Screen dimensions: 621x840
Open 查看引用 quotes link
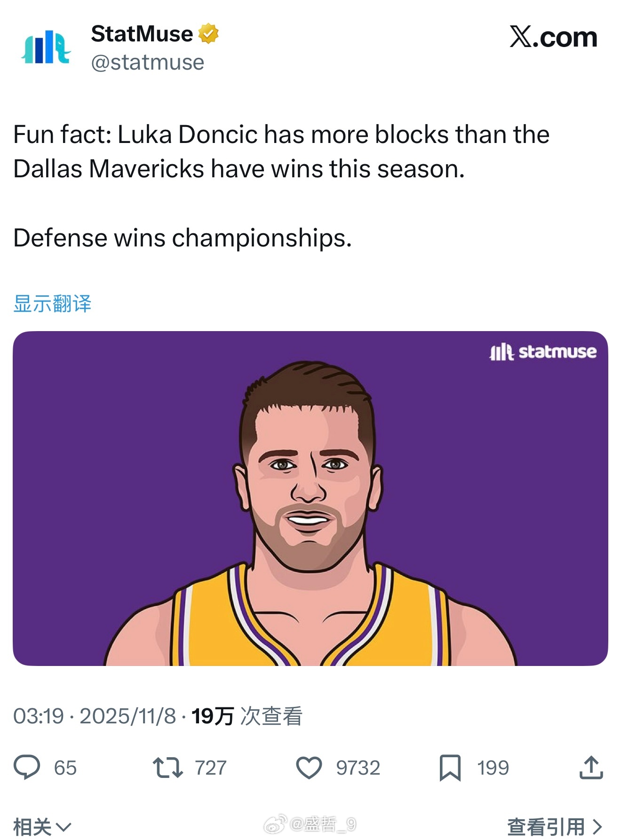pos(554,827)
